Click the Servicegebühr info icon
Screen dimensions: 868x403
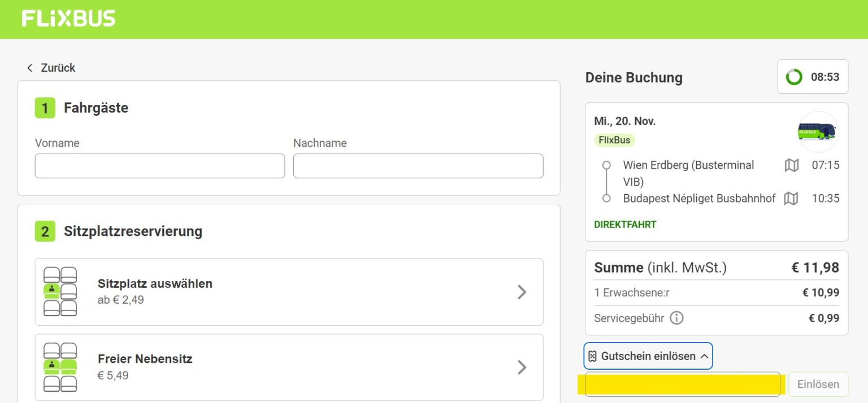(676, 318)
